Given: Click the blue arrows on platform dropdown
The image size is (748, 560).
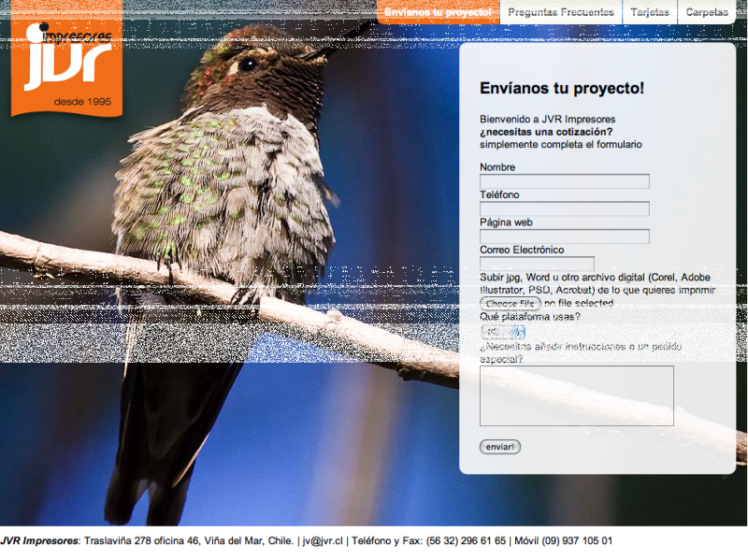Looking at the screenshot, I should point(519,332).
